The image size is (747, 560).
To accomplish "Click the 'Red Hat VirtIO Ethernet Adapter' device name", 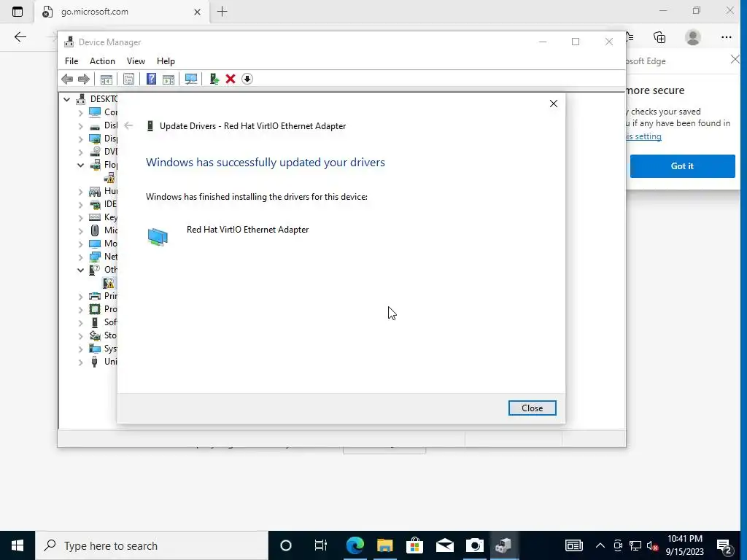I will pyautogui.click(x=248, y=230).
